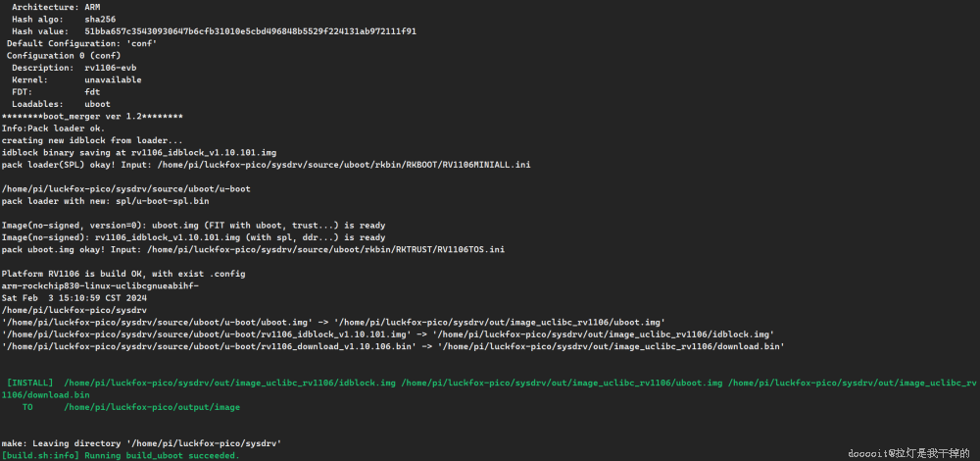980x461 pixels.
Task: Click the arm-rockchip830-linux-uclibcgnueabihf- toolchain text
Action: pyautogui.click(x=100, y=285)
